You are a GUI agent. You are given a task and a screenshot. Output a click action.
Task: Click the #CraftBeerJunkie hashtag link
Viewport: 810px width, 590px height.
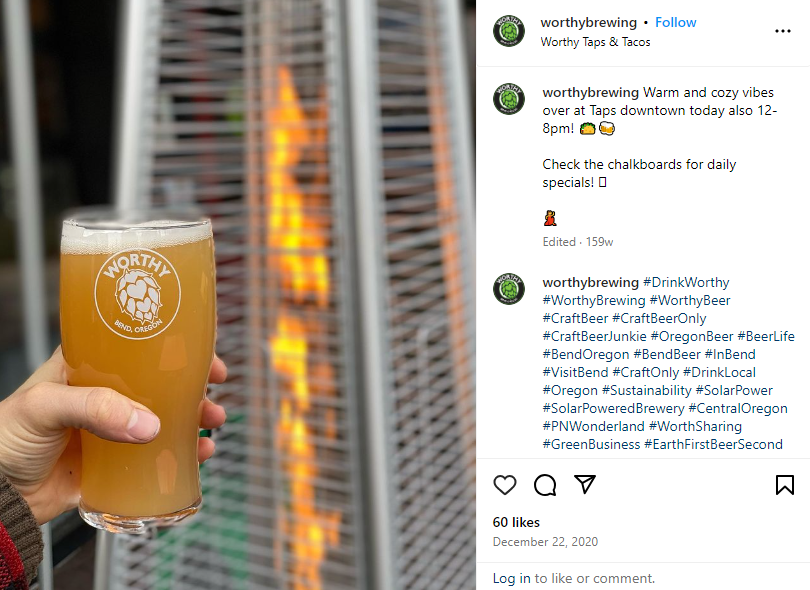point(594,336)
